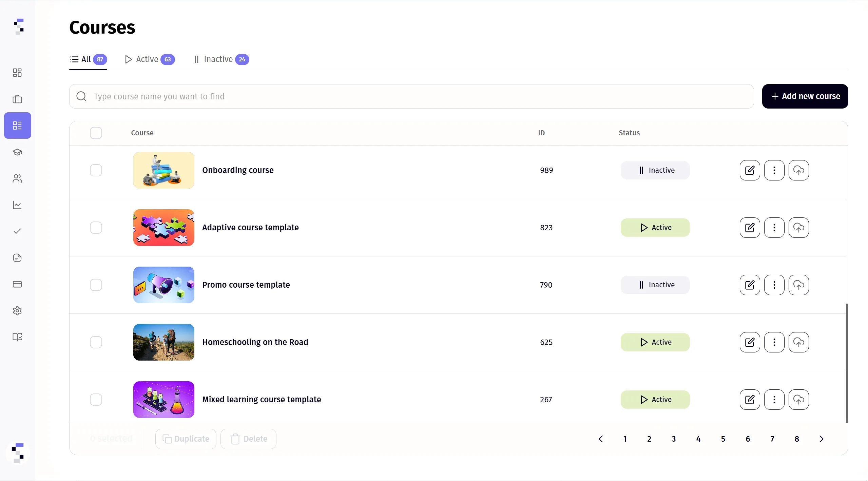Click Active status of Adaptive course template
This screenshot has width=868, height=481.
coord(655,228)
